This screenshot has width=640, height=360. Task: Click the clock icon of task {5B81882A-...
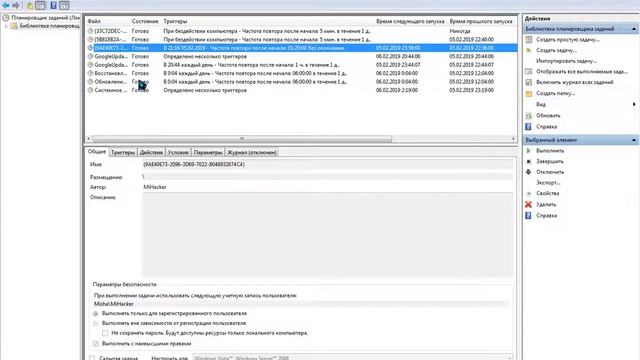click(x=90, y=40)
